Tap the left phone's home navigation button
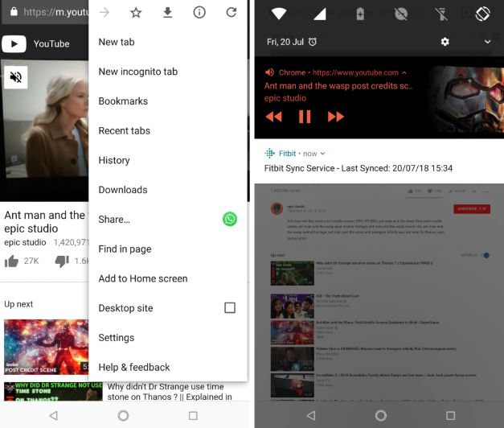Image resolution: width=504 pixels, height=428 pixels. [x=123, y=416]
